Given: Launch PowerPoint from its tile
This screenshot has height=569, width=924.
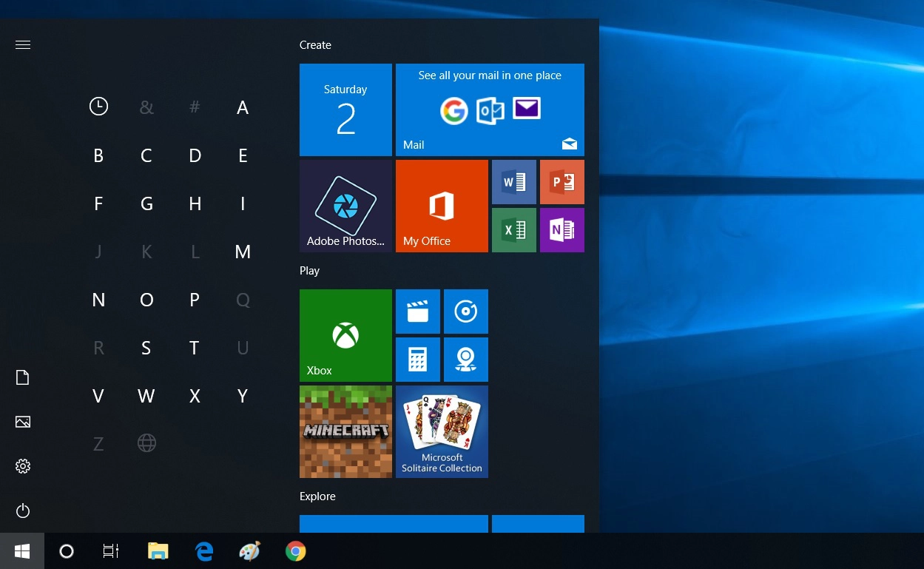Looking at the screenshot, I should point(562,182).
